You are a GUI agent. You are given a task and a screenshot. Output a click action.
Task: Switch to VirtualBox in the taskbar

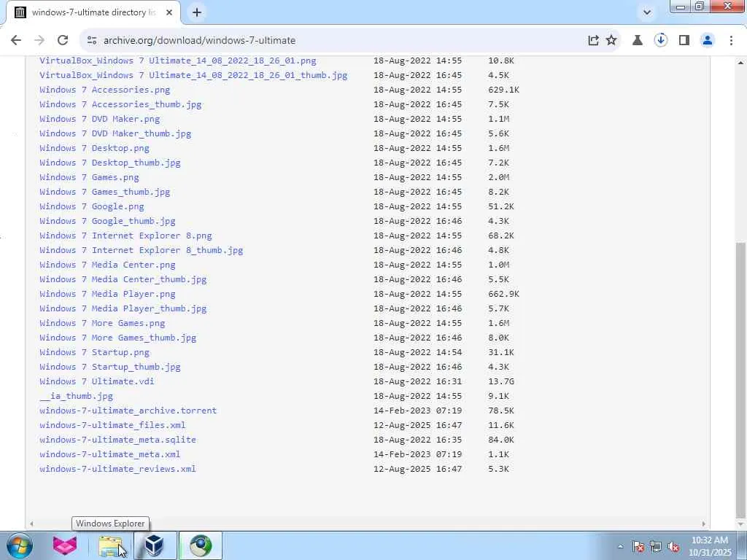click(155, 545)
